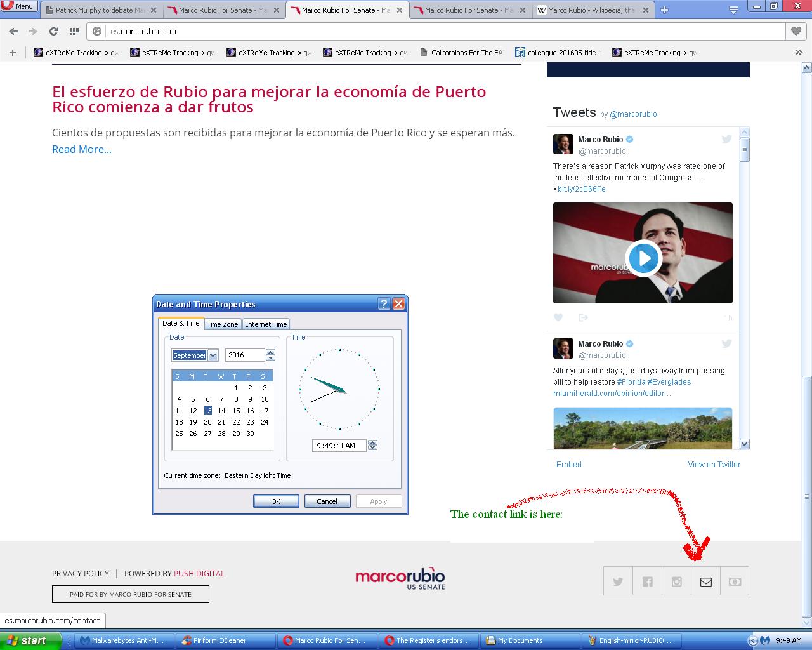Show more bookmarks with the overflow chevron
Viewport: 812px width, 650px height.
point(799,53)
